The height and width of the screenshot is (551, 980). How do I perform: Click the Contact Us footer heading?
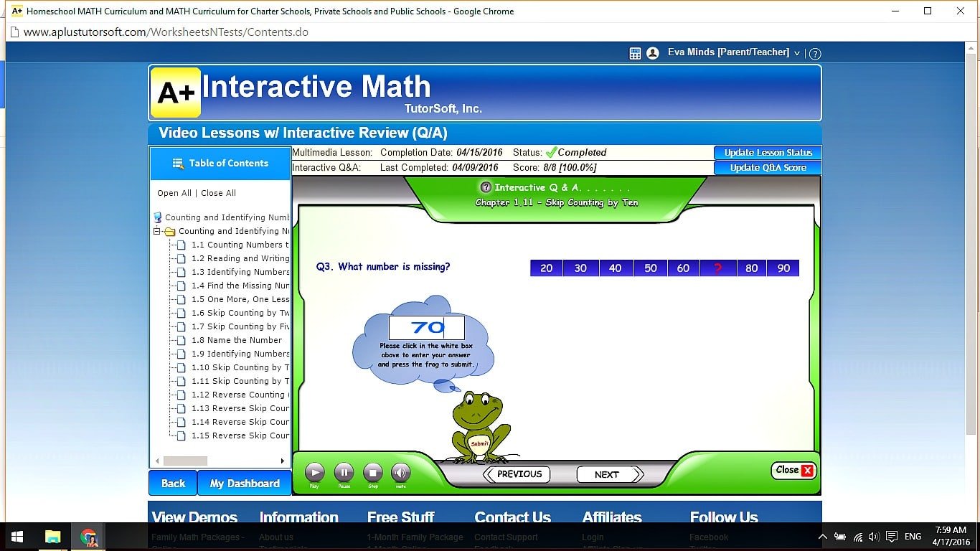[x=512, y=517]
